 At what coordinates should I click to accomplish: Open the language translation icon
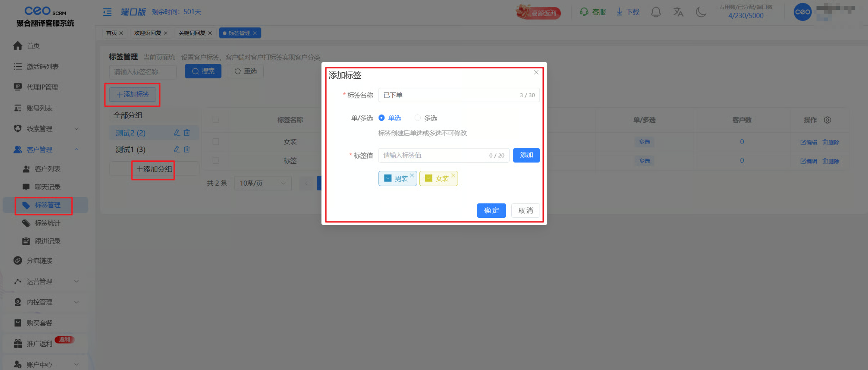point(678,12)
